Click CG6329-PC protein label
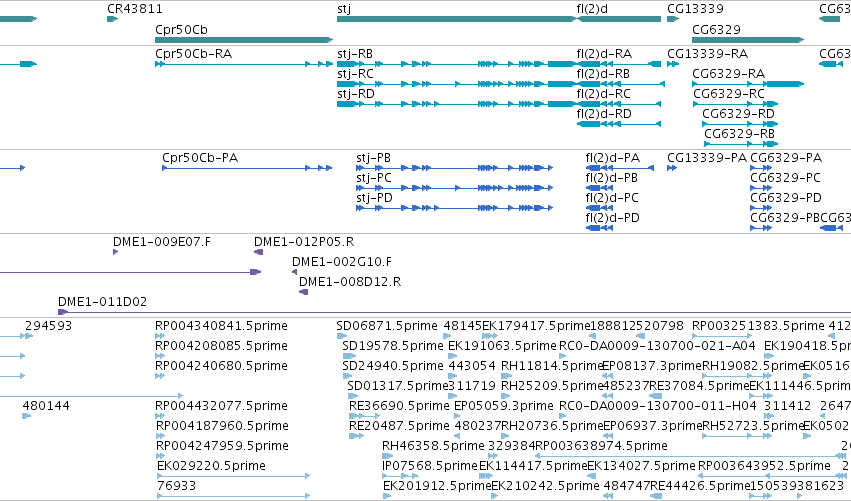The image size is (851, 501). (x=785, y=178)
